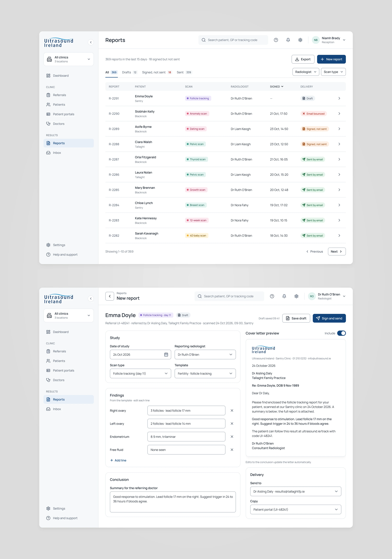Open Reporting radiologist dropdown
This screenshot has width=392, height=559.
coord(205,354)
